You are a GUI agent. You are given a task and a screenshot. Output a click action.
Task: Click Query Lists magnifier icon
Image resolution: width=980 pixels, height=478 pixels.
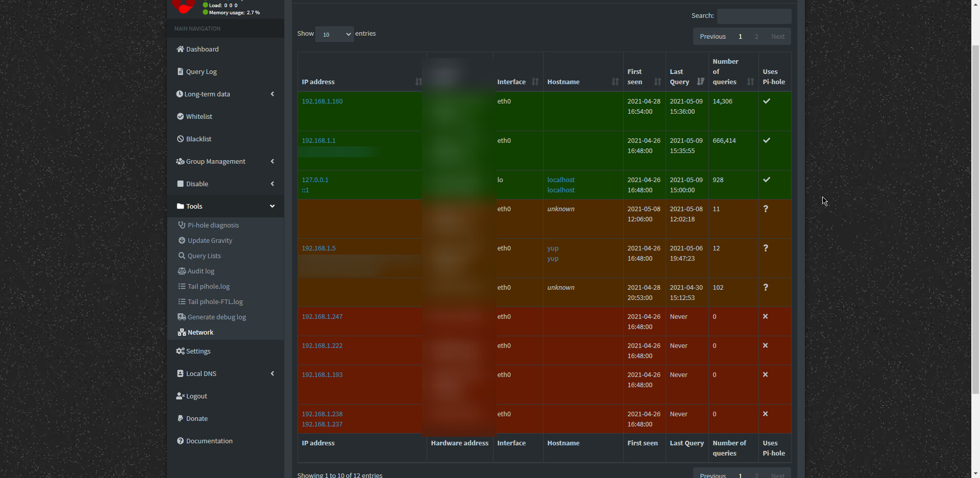[182, 256]
